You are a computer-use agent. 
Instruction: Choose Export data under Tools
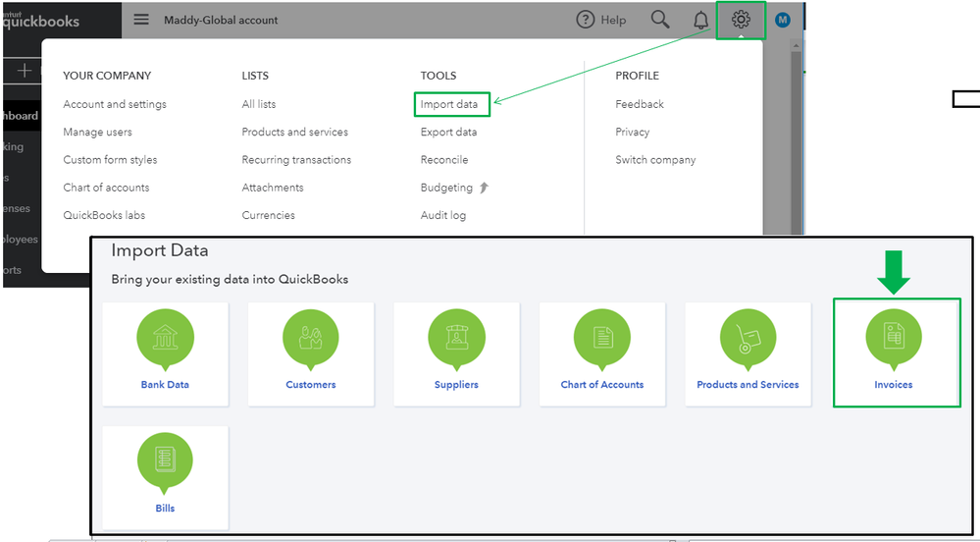[x=448, y=132]
